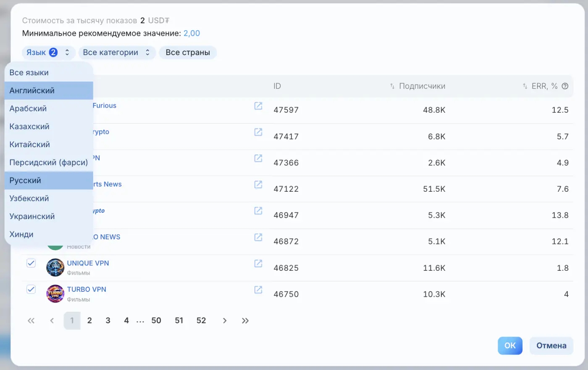The height and width of the screenshot is (370, 588).
Task: Click the ERR help question-mark icon
Action: tap(565, 86)
